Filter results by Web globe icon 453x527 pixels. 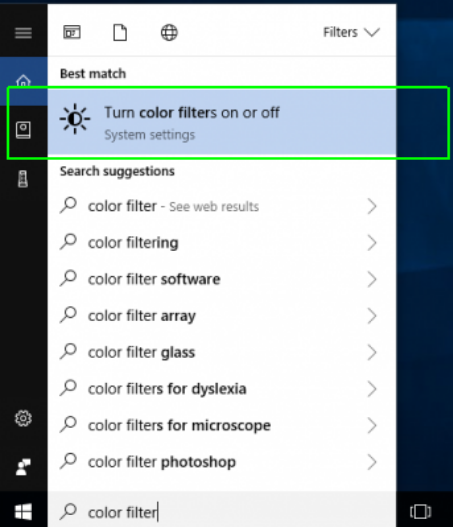[169, 33]
